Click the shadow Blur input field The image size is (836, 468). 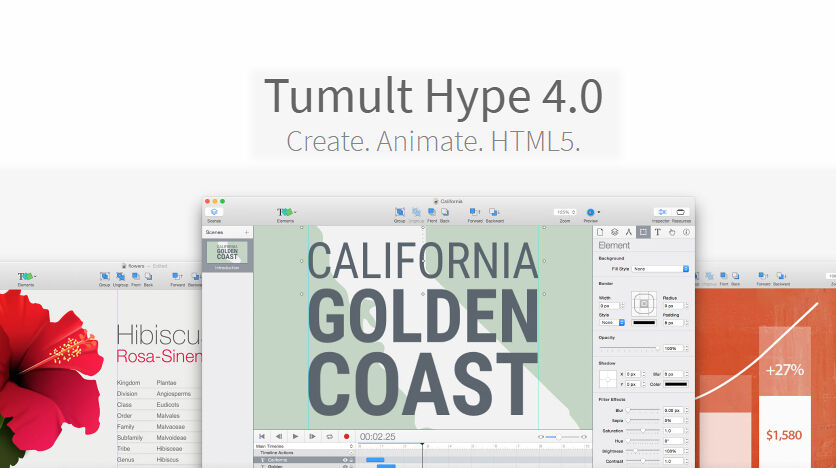[x=673, y=374]
